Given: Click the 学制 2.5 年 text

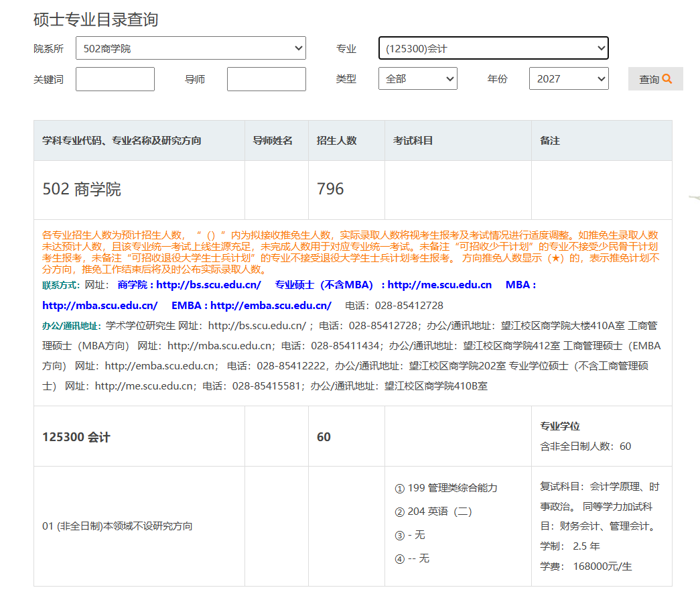Looking at the screenshot, I should click(570, 546).
